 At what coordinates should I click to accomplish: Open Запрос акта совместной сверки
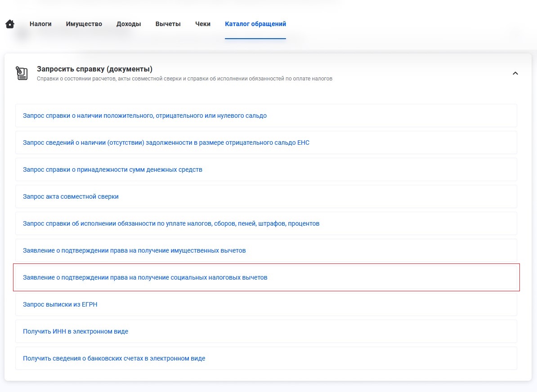[x=71, y=197]
